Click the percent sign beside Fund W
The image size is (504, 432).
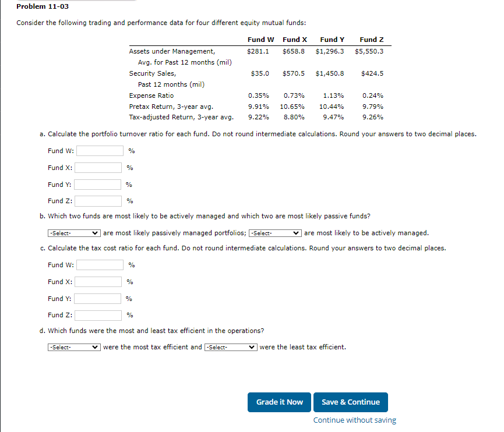point(131,150)
